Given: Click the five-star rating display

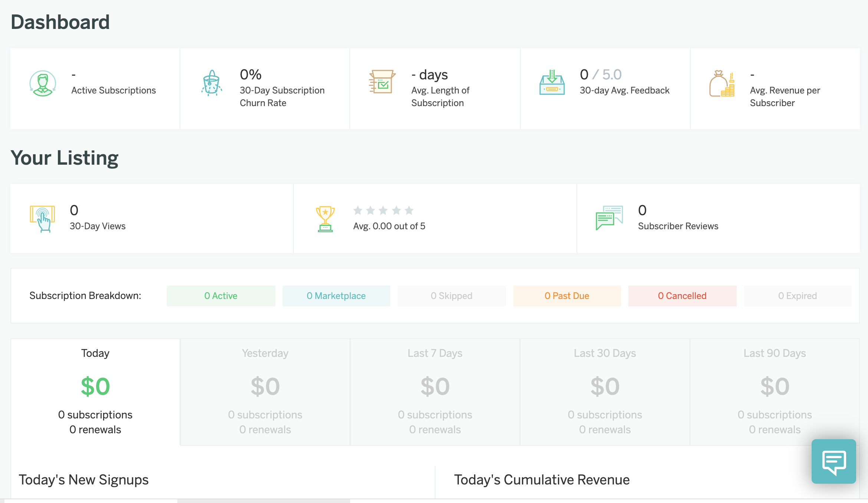Looking at the screenshot, I should coord(383,211).
